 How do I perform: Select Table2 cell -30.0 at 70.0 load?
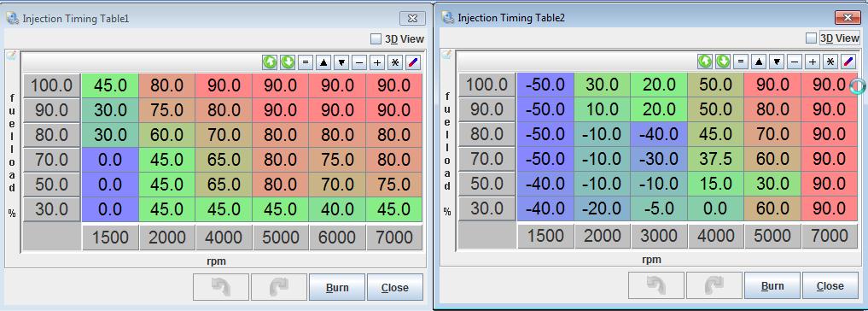pyautogui.click(x=658, y=159)
